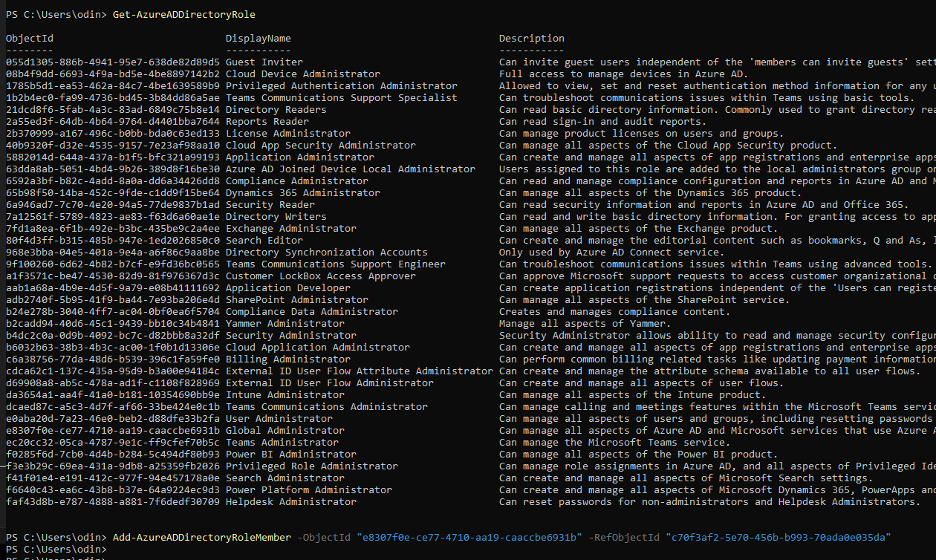Click the Add-AzureADDirectoryRoleMember cmdlet text
936x560 pixels.
[201, 538]
